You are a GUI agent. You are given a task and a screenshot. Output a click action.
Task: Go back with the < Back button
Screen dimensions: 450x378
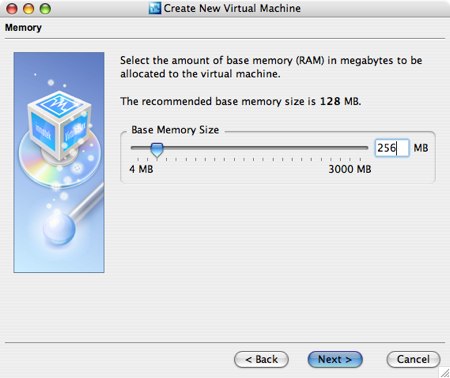261,359
